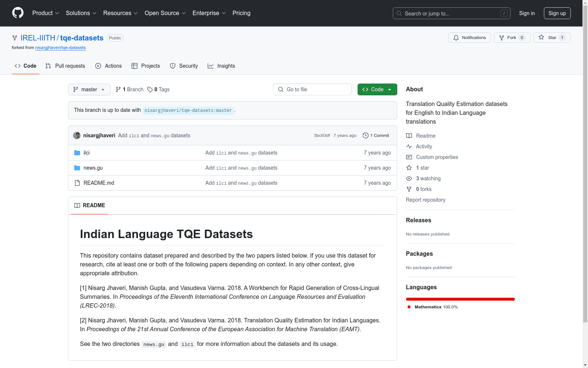Click the notifications bell icon

[x=456, y=38]
